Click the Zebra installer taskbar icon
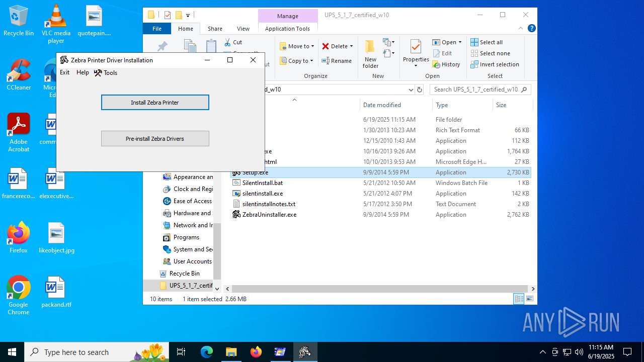This screenshot has width=644, height=362. click(x=305, y=352)
